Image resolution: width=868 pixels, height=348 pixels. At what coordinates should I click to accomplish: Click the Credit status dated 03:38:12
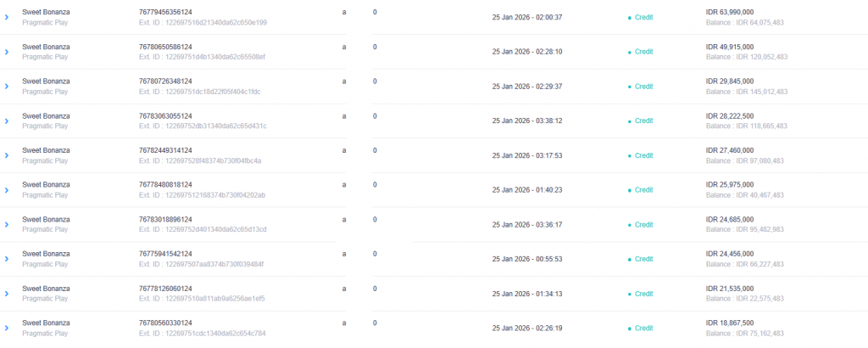pyautogui.click(x=643, y=121)
